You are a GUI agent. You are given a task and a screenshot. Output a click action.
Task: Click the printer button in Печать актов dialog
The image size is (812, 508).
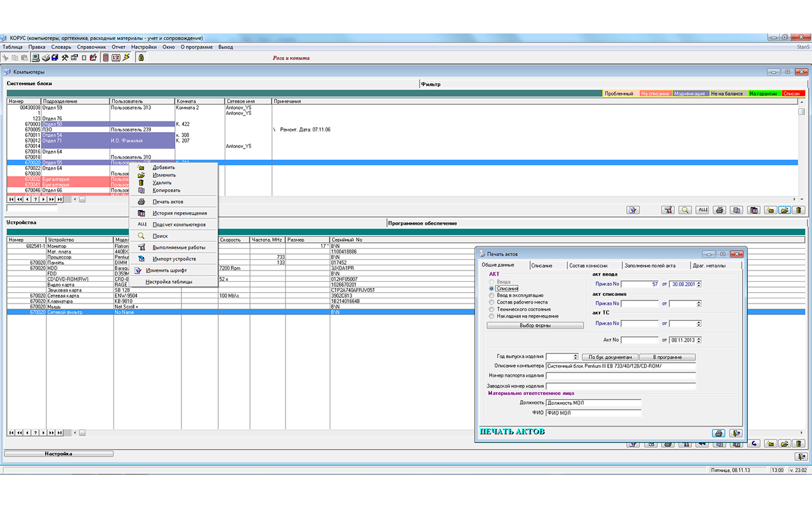tap(718, 433)
